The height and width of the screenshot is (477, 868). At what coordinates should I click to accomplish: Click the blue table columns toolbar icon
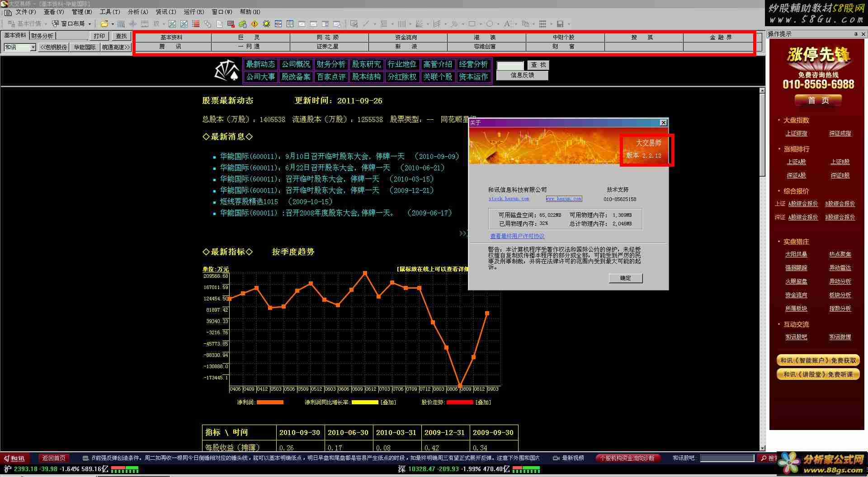pos(290,23)
